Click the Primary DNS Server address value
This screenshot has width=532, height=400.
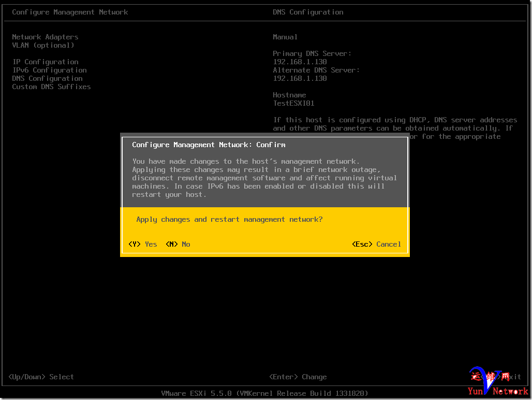(300, 62)
